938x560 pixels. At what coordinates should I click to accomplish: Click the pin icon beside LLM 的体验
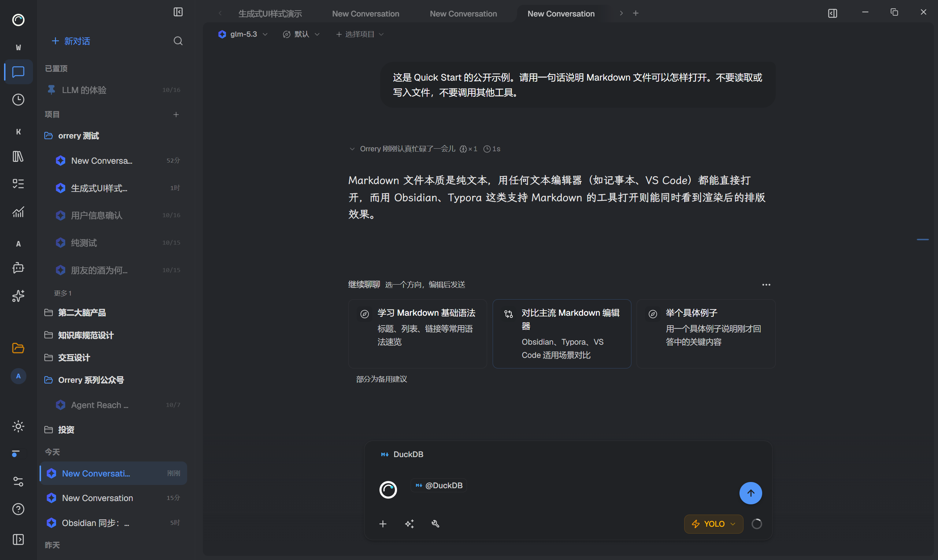click(51, 90)
